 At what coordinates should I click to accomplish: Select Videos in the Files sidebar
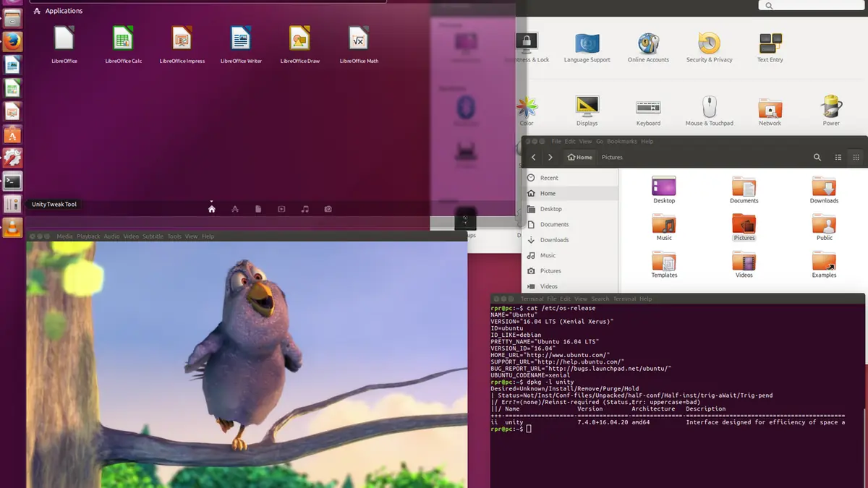coord(570,286)
